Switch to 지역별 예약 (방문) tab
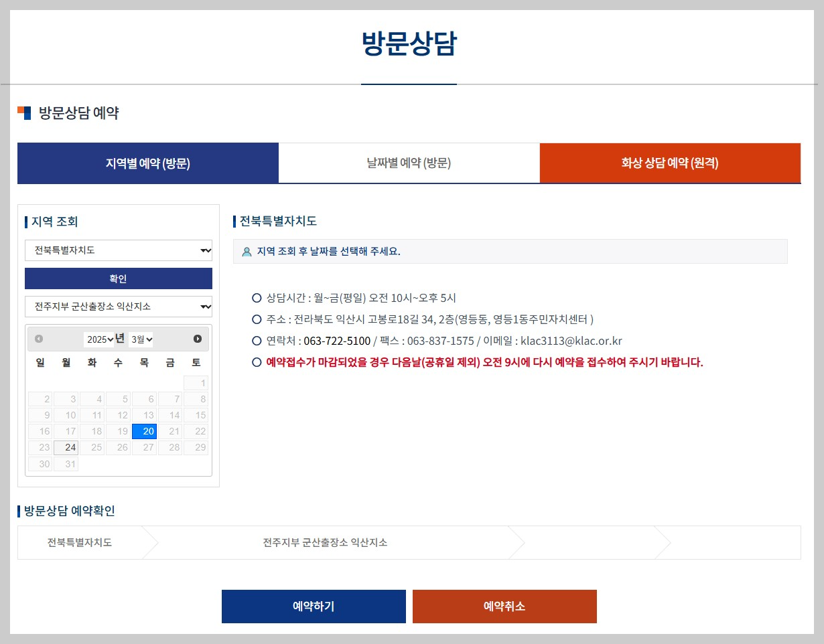824x644 pixels. [x=148, y=163]
